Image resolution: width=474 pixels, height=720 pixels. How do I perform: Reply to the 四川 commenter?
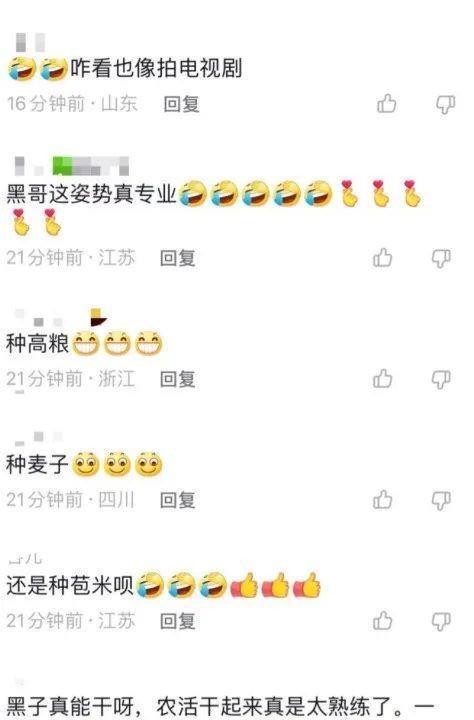coord(178,500)
